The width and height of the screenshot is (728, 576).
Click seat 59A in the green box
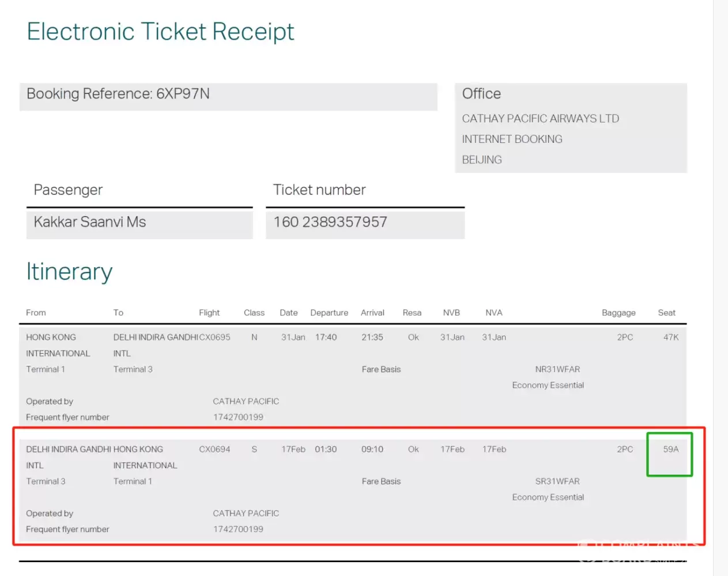[670, 449]
